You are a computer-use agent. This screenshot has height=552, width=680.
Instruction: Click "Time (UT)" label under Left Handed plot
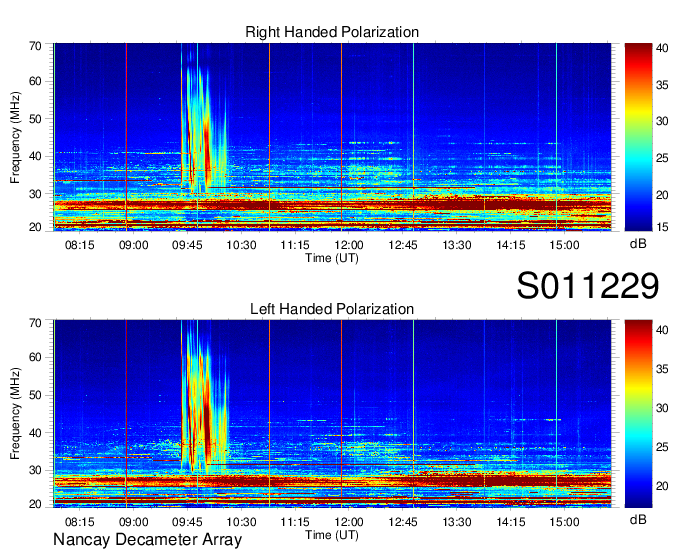[x=332, y=535]
